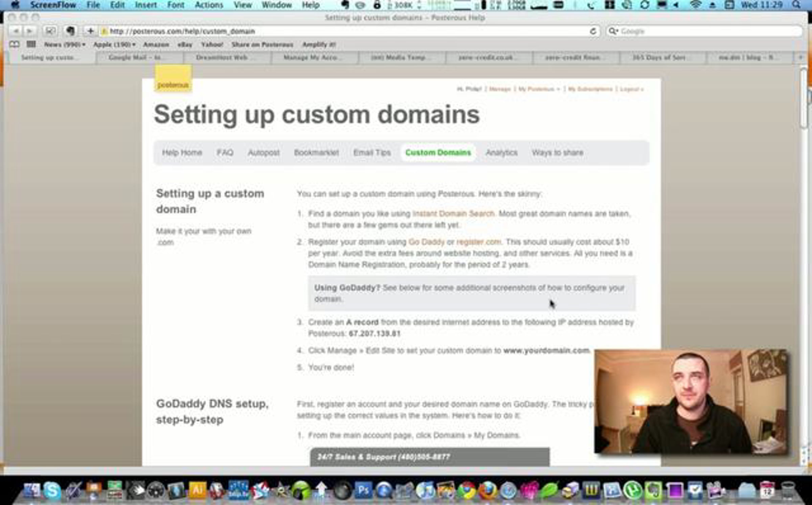The image size is (812, 505).
Task: Click the Safari back arrow button
Action: click(x=16, y=31)
